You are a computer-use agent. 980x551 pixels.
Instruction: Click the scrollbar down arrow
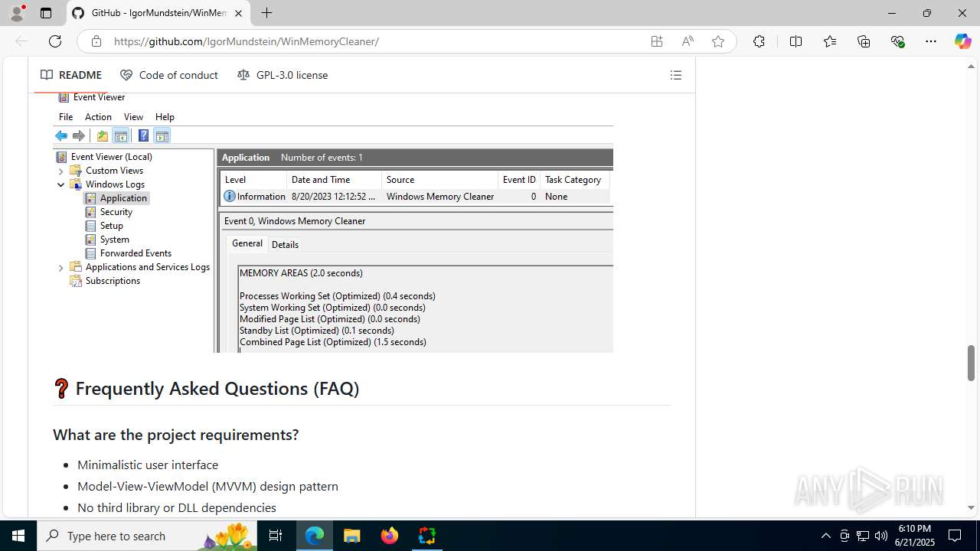pos(971,507)
